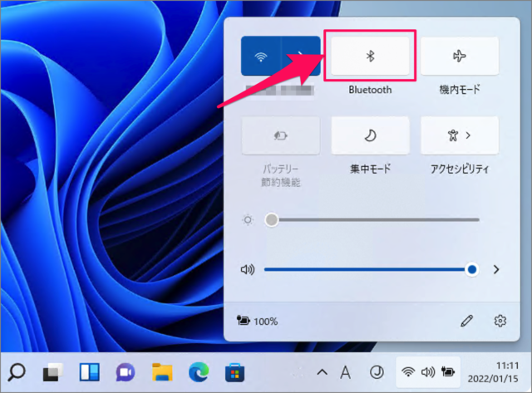Click the volume slider track
Image resolution: width=532 pixels, height=393 pixels.
[x=366, y=269]
